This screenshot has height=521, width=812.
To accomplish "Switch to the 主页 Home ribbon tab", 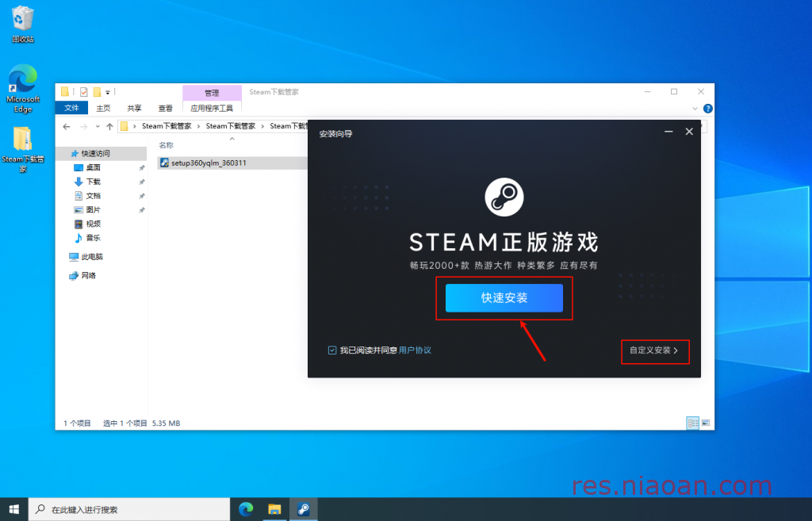I will pyautogui.click(x=103, y=108).
